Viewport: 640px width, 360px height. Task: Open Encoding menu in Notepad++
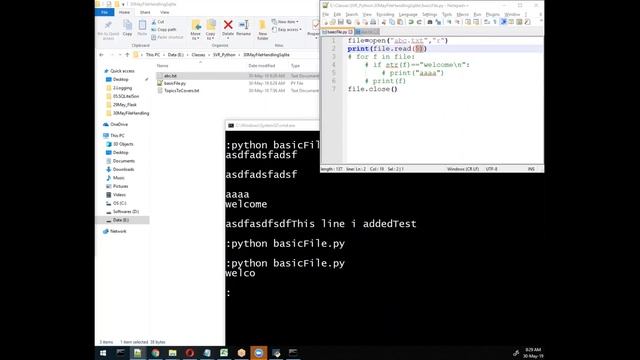pos(385,14)
